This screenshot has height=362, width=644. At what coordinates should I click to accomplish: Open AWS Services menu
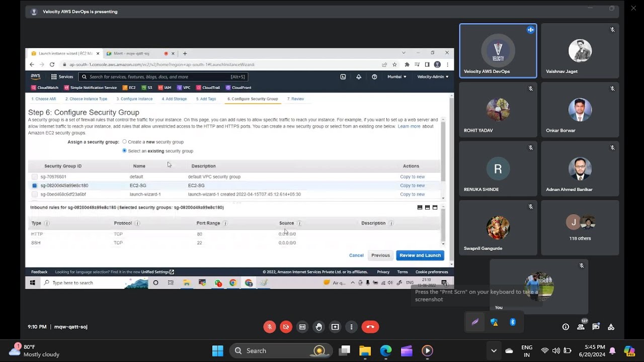pos(62,77)
